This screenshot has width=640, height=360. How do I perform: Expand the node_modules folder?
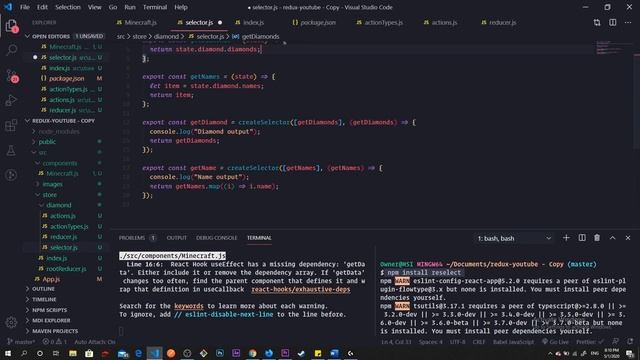click(x=59, y=131)
